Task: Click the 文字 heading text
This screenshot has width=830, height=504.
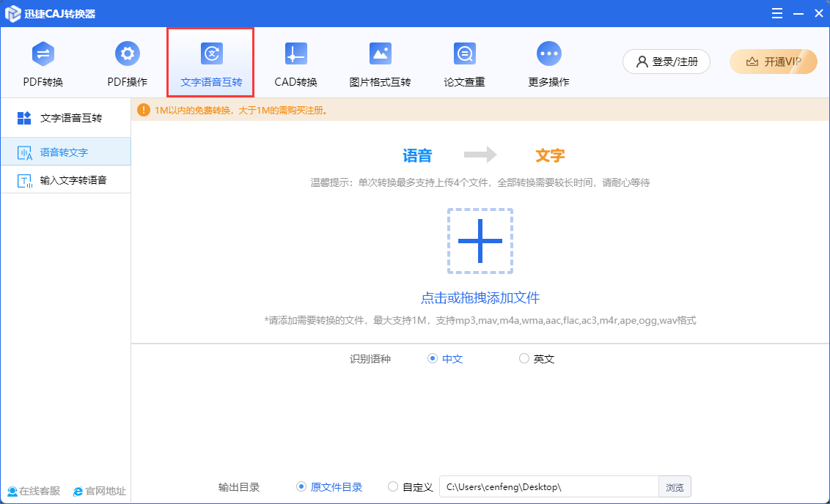Action: pos(550,155)
